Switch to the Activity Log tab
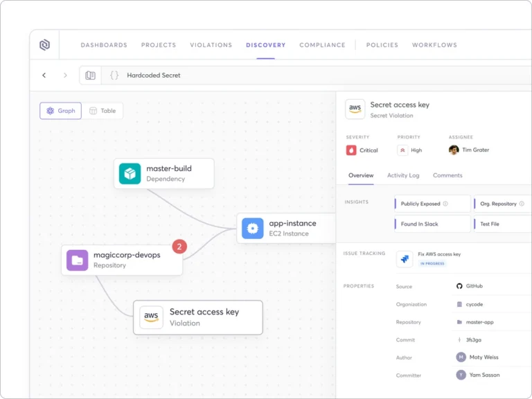 tap(402, 175)
